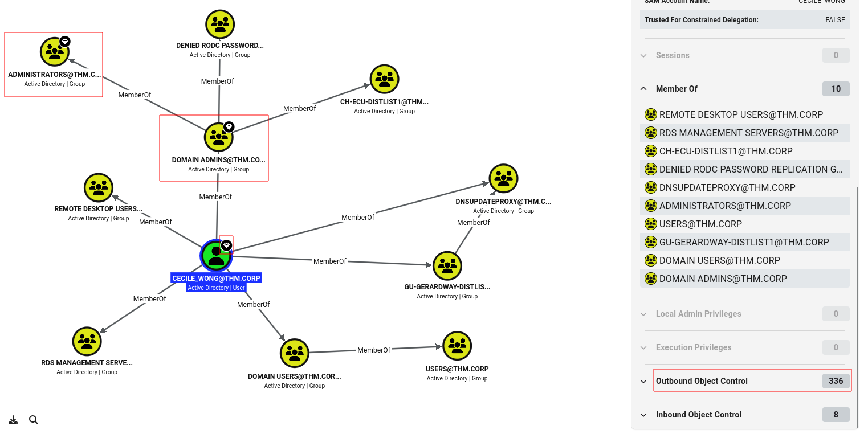The width and height of the screenshot is (868, 438).
Task: Expand the Sessions section
Action: click(x=643, y=55)
